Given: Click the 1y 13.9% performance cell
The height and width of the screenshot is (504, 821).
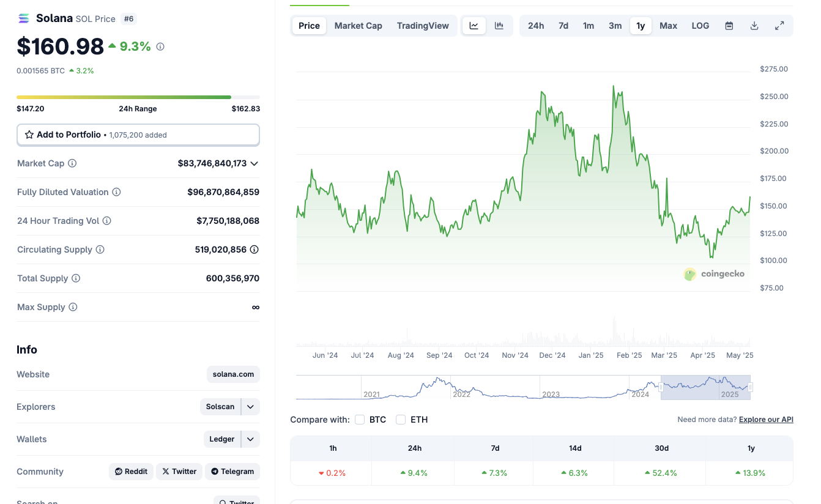Looking at the screenshot, I should click(x=751, y=473).
